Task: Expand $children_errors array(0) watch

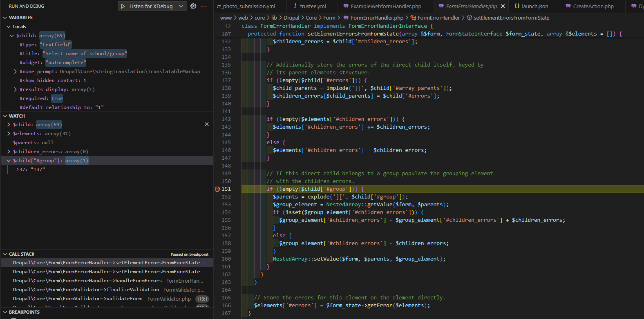Action: point(9,152)
